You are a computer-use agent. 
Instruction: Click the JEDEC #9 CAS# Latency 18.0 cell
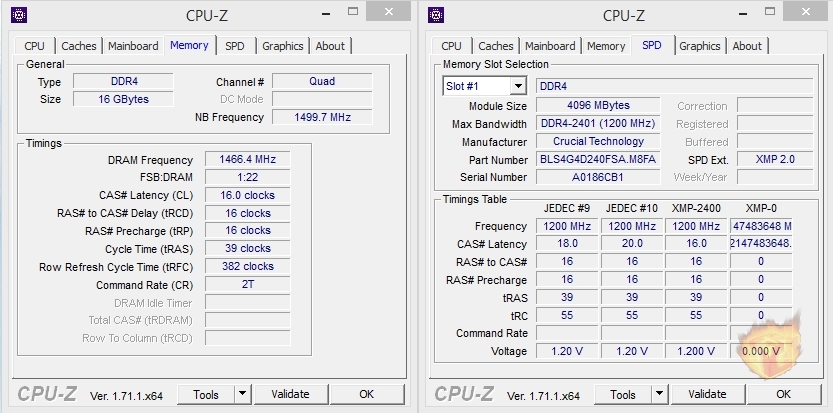point(567,243)
